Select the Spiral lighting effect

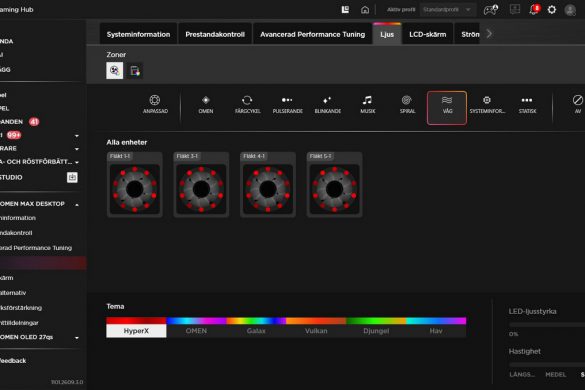click(407, 104)
